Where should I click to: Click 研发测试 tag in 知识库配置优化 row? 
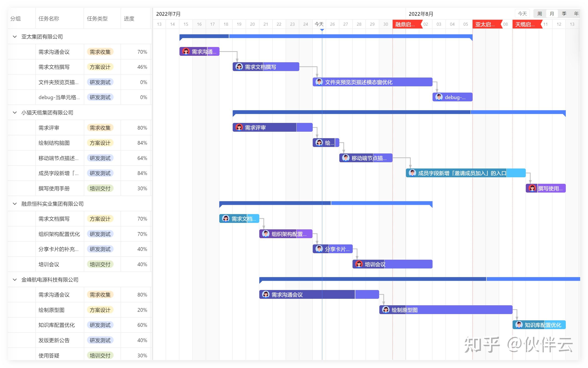(x=100, y=325)
